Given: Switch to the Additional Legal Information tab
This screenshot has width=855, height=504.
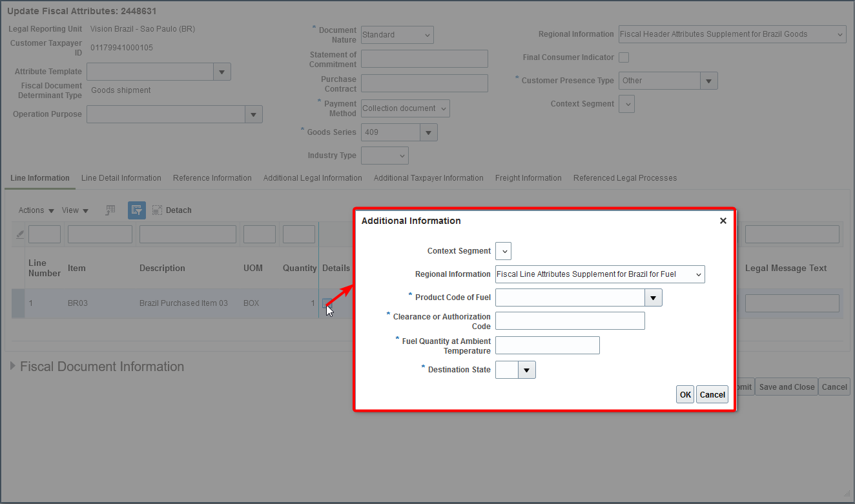Looking at the screenshot, I should [313, 178].
